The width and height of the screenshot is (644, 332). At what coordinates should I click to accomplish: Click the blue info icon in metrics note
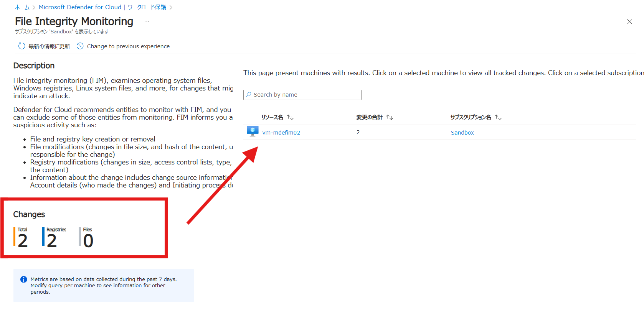[24, 279]
